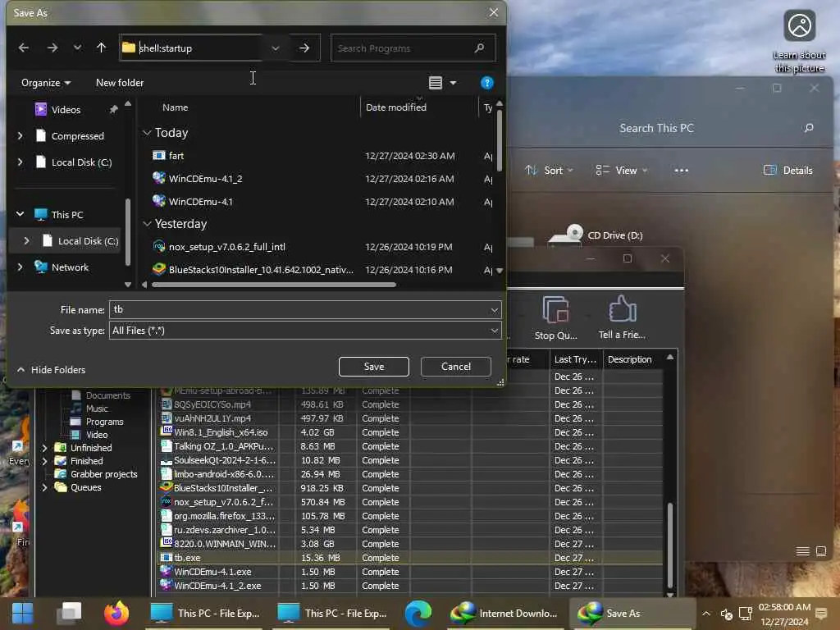840x630 pixels.
Task: Open the Help question mark icon
Action: [x=487, y=83]
